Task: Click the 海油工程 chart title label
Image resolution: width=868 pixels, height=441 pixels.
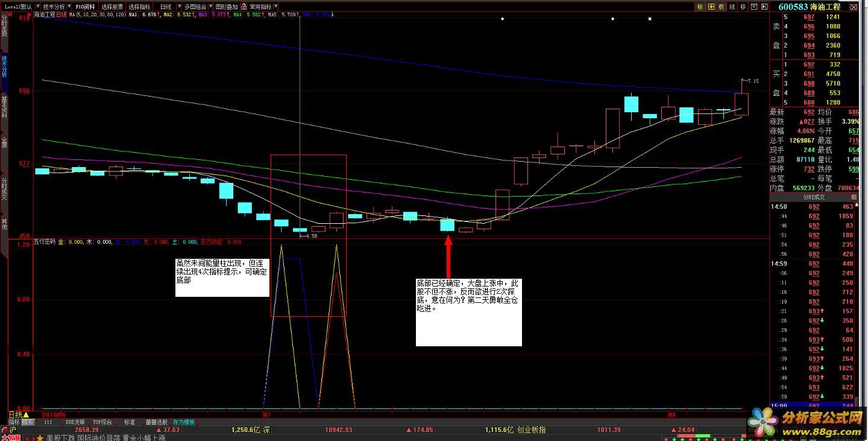Action: tap(44, 14)
